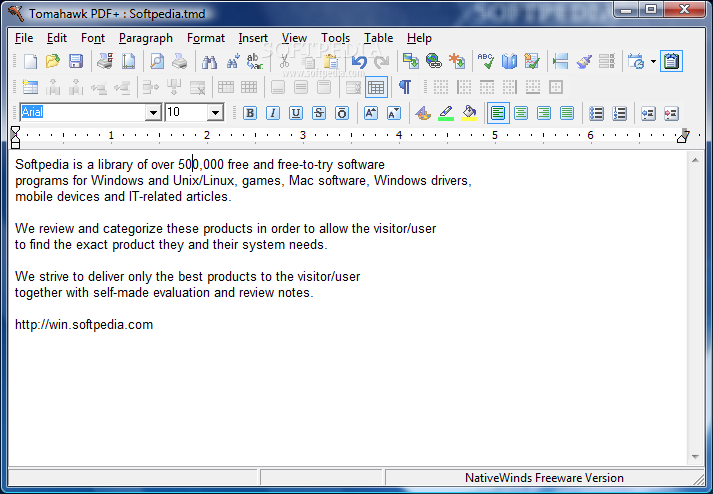Open the Edit menu
This screenshot has height=494, width=713.
(x=56, y=38)
